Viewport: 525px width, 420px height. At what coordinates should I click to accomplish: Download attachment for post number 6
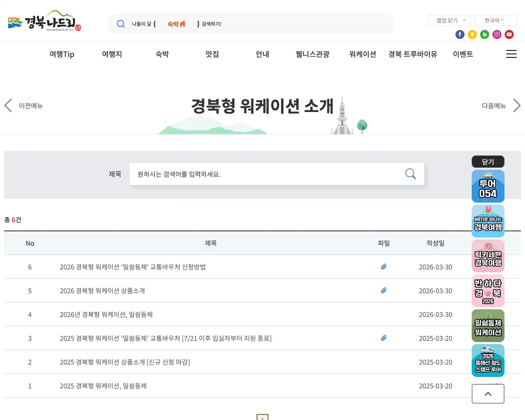click(x=383, y=267)
